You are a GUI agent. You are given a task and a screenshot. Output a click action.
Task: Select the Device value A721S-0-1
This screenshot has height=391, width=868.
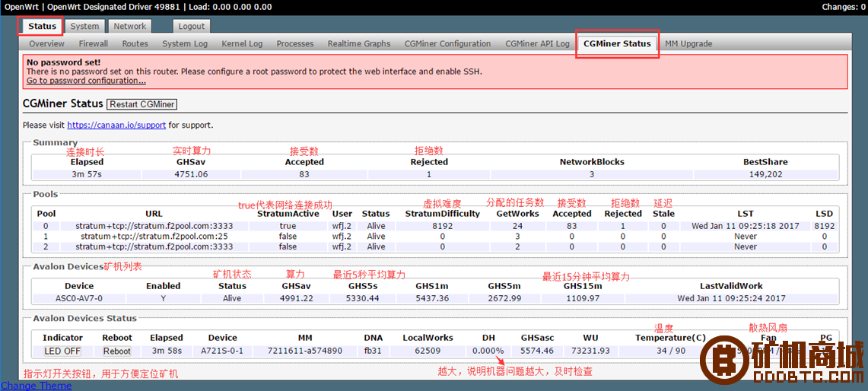pos(222,351)
